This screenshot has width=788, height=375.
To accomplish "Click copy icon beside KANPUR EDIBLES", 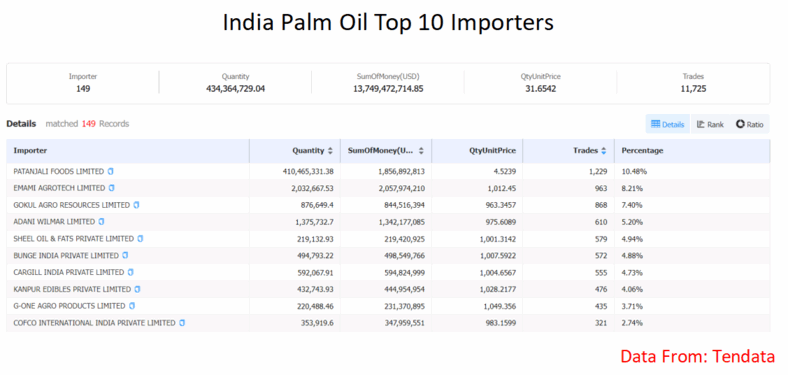I will (x=137, y=290).
